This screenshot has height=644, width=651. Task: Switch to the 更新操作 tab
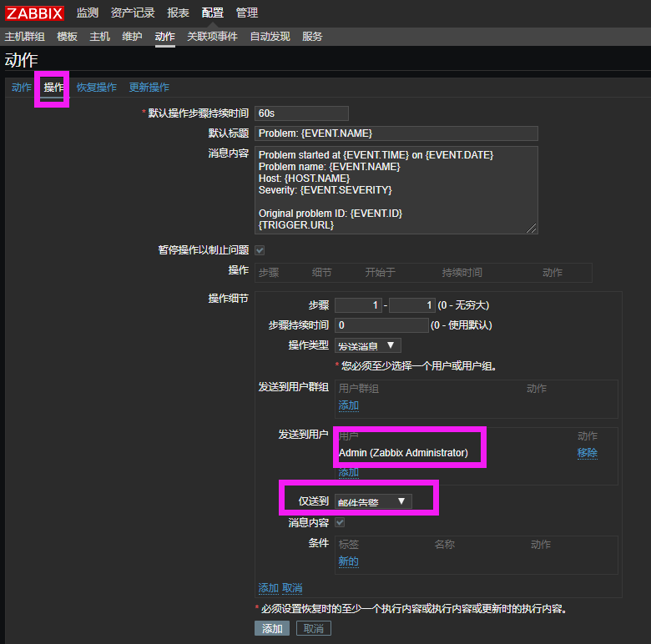coord(149,87)
